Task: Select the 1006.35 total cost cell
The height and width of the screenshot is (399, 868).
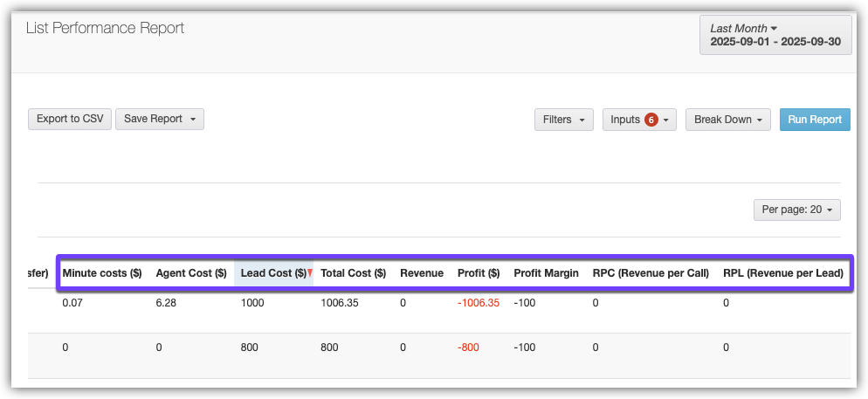Action: (x=340, y=303)
